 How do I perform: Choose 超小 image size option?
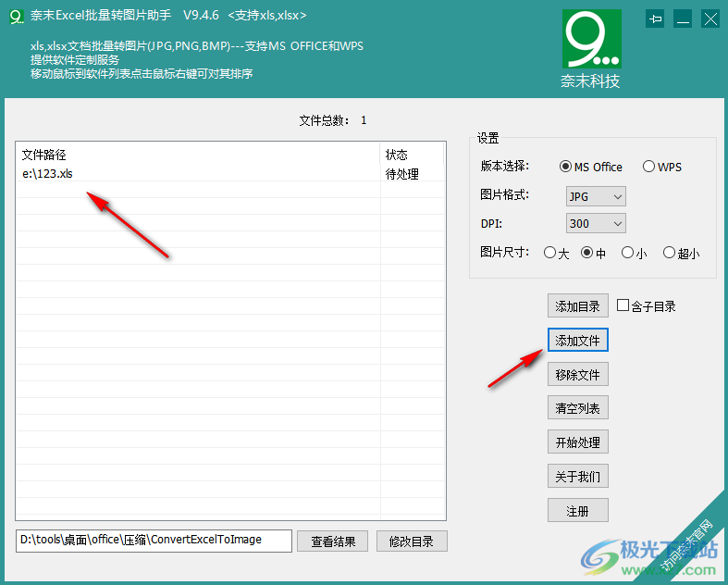pyautogui.click(x=681, y=253)
